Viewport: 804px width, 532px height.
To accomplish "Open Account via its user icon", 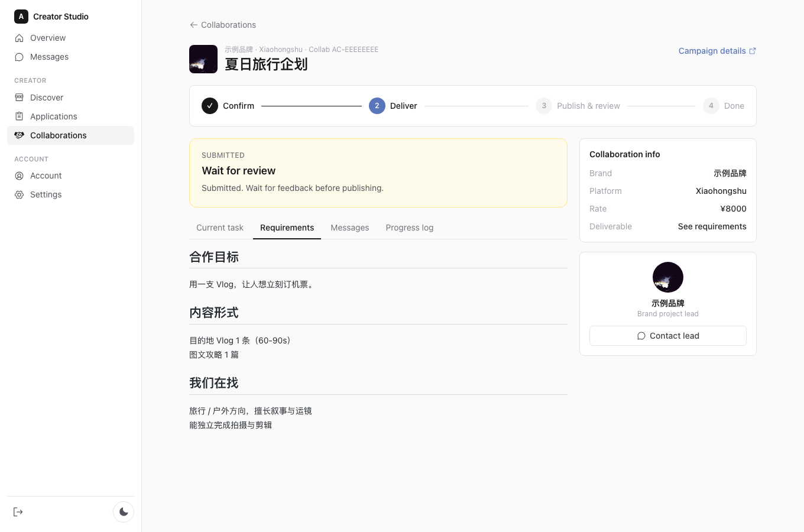I will 19,176.
